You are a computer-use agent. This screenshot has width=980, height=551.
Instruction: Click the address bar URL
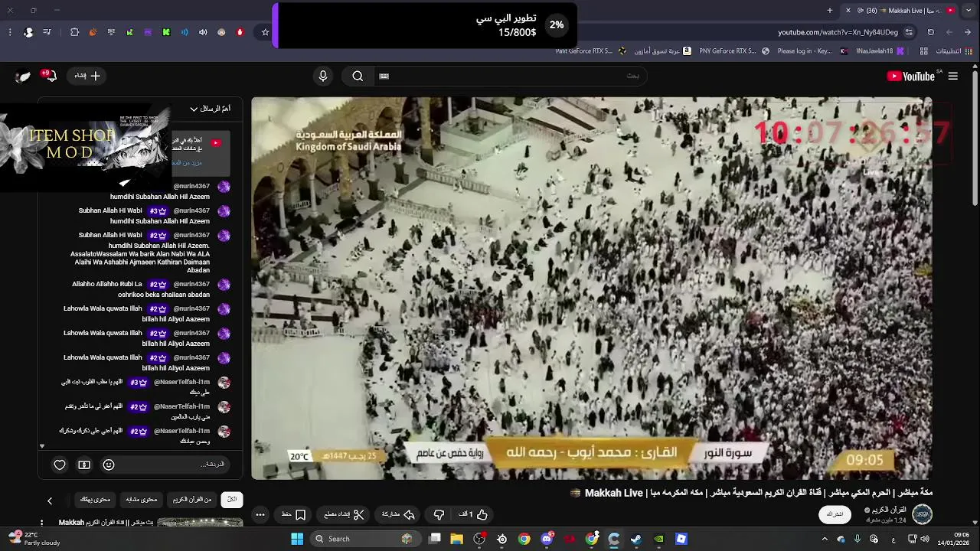click(x=838, y=32)
